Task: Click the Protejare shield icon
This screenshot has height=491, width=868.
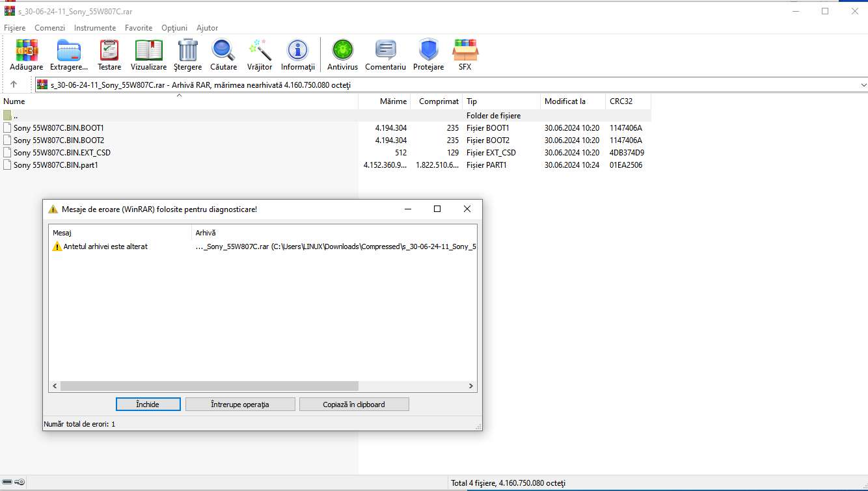Action: point(428,50)
